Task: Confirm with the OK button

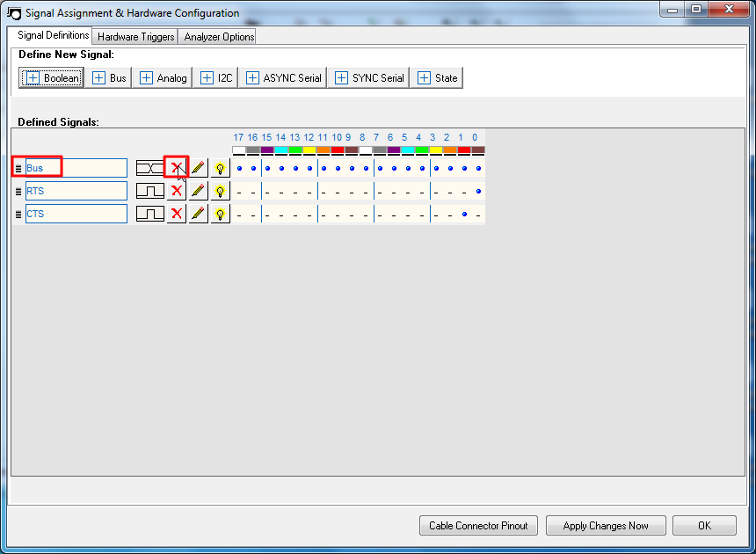Action: point(704,526)
